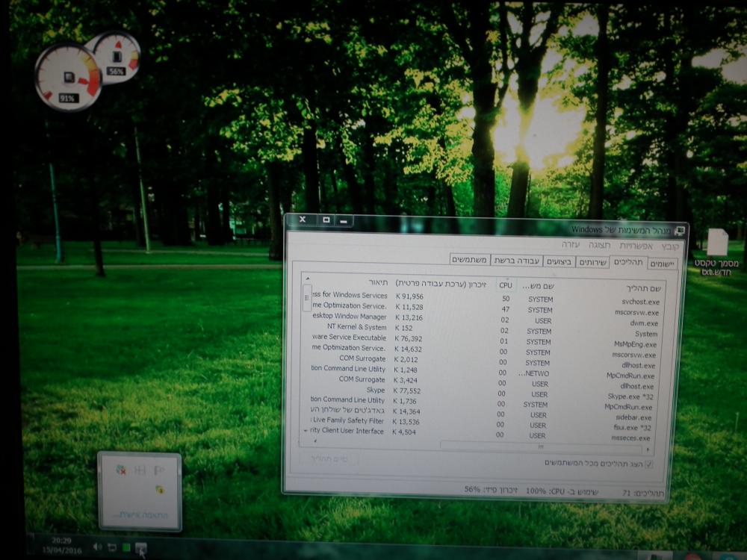Sort by the memory (private working set) column
747x560 pixels.
440,284
